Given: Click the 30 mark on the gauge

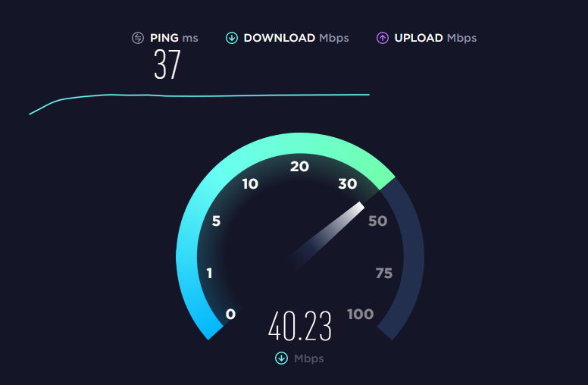Looking at the screenshot, I should [x=348, y=184].
